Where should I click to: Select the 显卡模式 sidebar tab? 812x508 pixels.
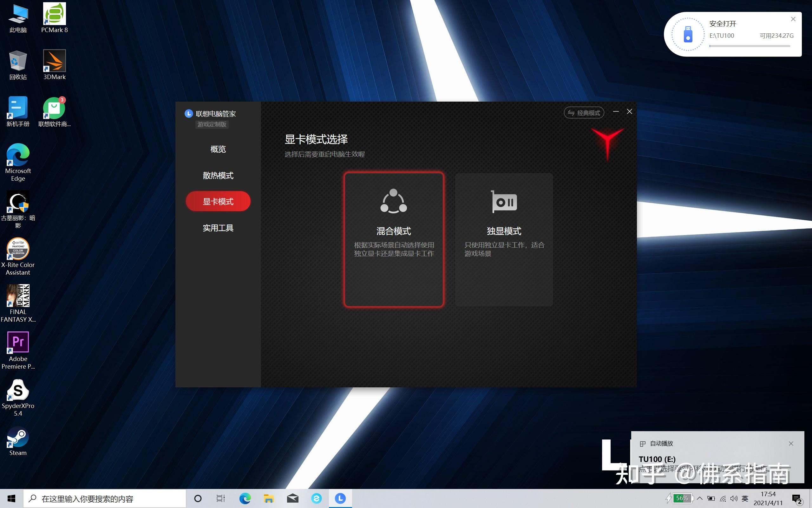point(218,202)
